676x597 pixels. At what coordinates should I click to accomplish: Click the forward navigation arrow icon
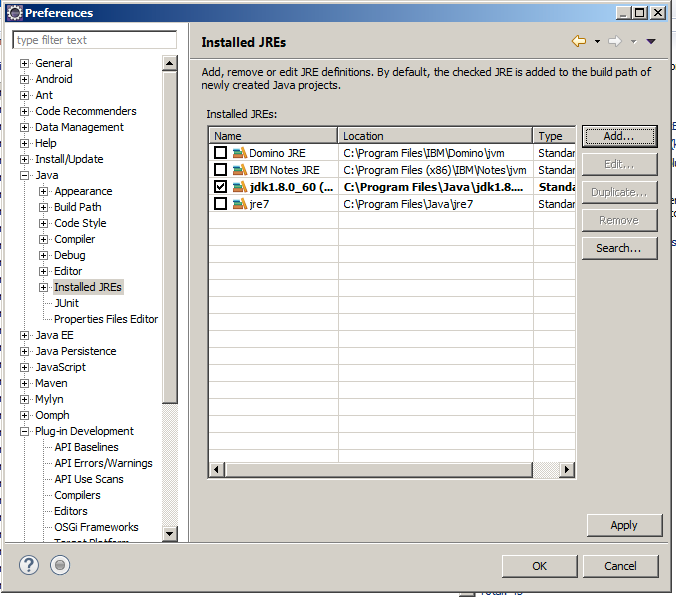[614, 41]
